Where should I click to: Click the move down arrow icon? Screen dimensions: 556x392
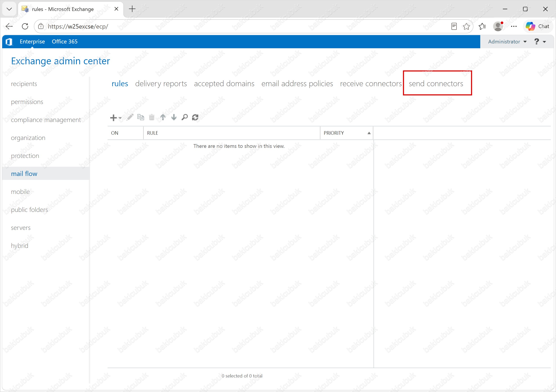(174, 117)
